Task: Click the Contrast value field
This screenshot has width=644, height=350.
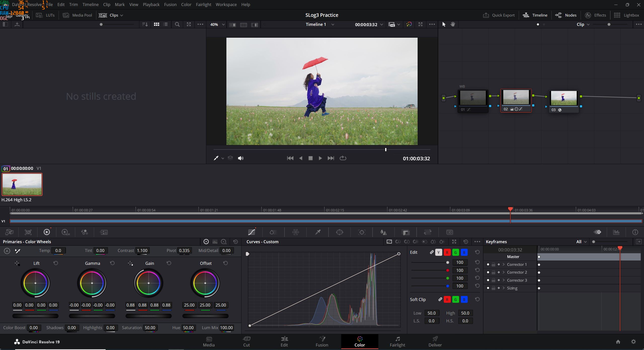Action: coord(142,251)
